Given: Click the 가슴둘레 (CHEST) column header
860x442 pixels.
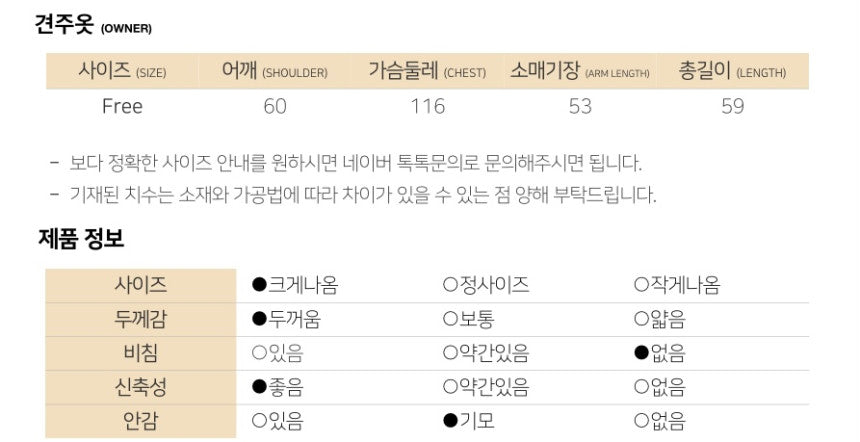Looking at the screenshot, I should pyautogui.click(x=427, y=71).
